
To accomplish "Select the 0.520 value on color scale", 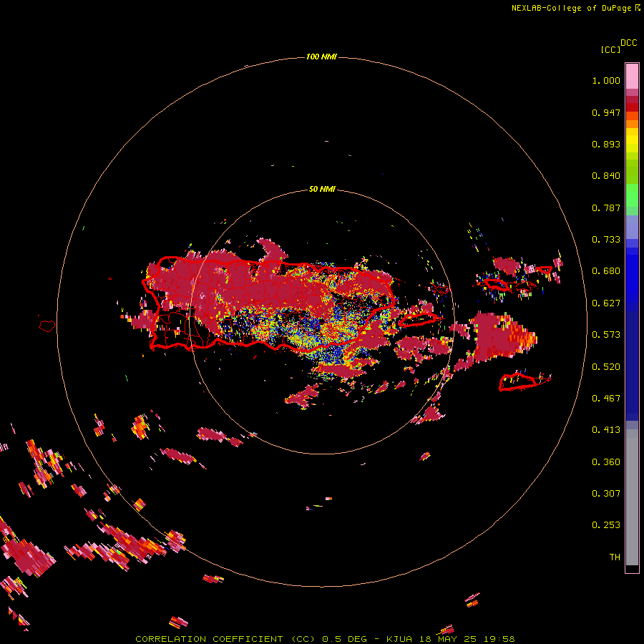I will tap(606, 367).
